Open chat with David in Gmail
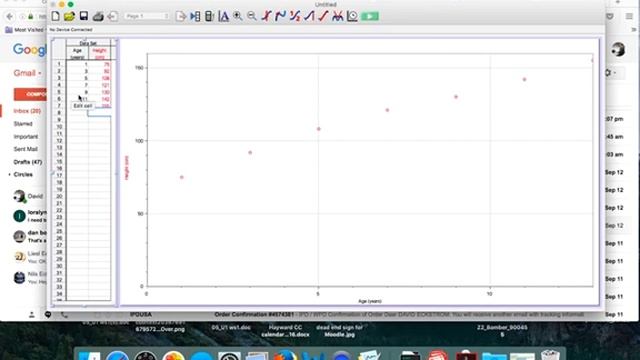The width and height of the screenshot is (640, 360). [x=29, y=196]
